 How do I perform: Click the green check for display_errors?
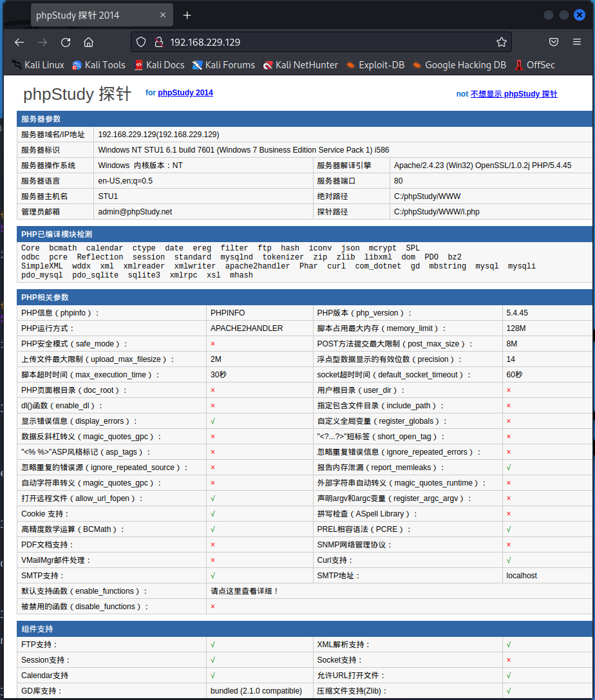tap(213, 421)
